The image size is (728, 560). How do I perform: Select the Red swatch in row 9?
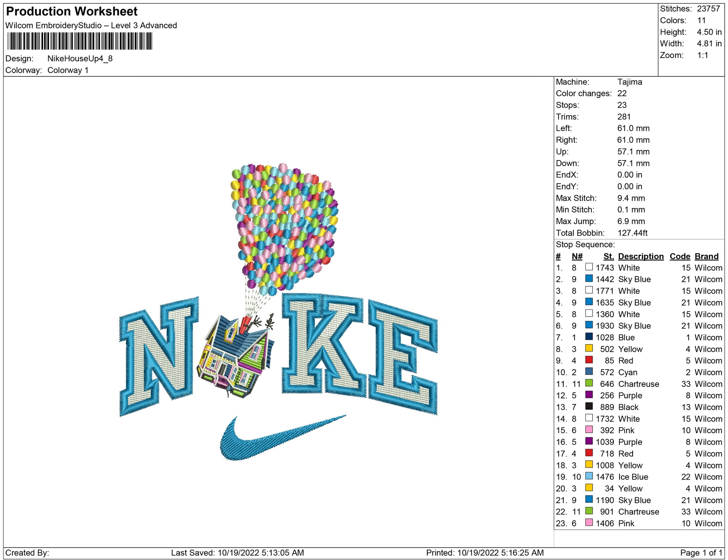click(589, 360)
